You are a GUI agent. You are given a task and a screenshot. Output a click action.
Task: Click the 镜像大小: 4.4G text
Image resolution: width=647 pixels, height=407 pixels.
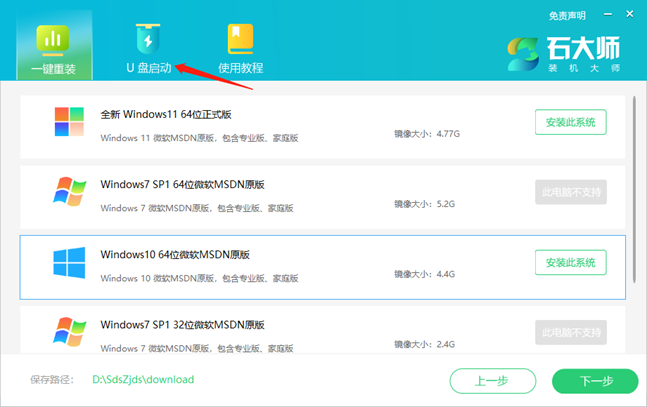pyautogui.click(x=424, y=274)
